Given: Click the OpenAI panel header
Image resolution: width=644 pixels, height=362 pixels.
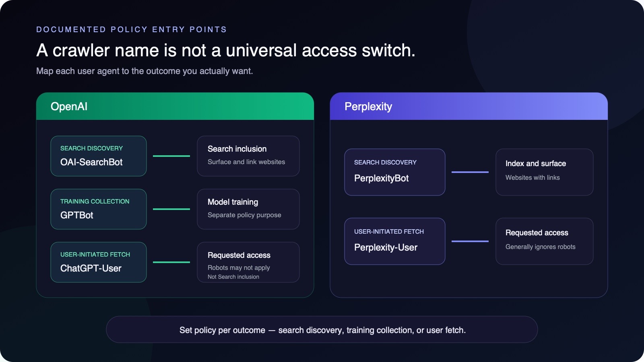Looking at the screenshot, I should (175, 106).
